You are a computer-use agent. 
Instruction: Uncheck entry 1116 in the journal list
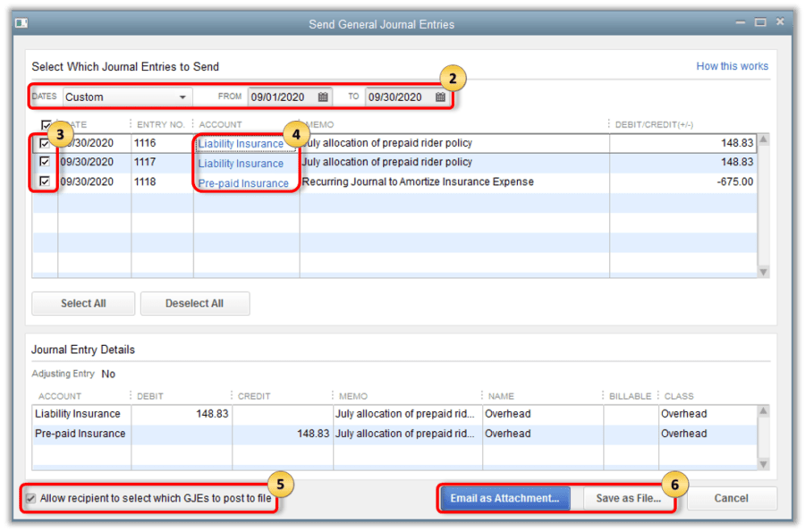point(44,143)
